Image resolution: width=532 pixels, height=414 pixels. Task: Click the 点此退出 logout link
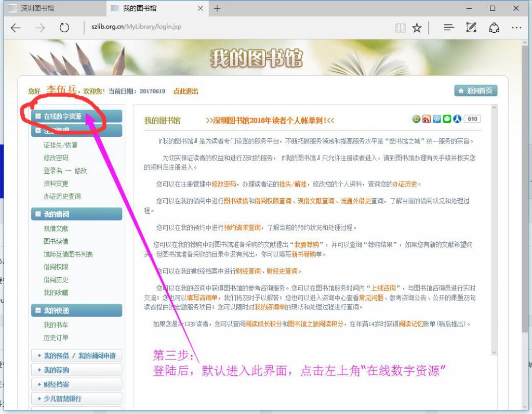coord(185,92)
